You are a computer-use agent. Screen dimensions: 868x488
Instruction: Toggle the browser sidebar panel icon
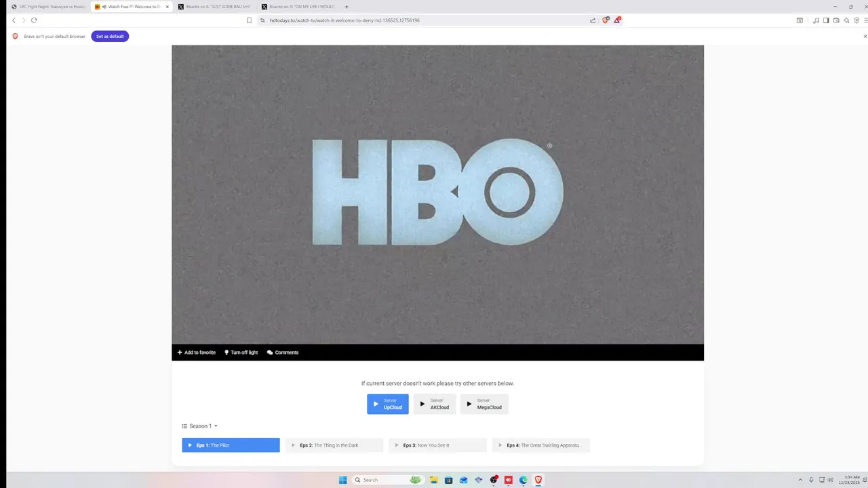826,20
